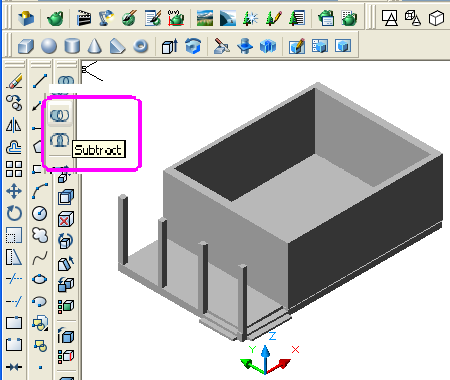Click the Intersect solids editing icon

click(60, 140)
